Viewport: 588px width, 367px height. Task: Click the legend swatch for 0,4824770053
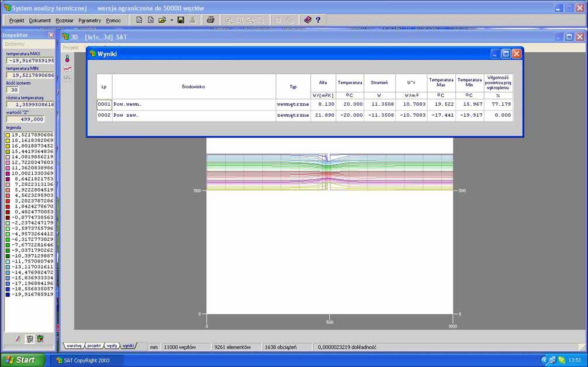coord(8,212)
